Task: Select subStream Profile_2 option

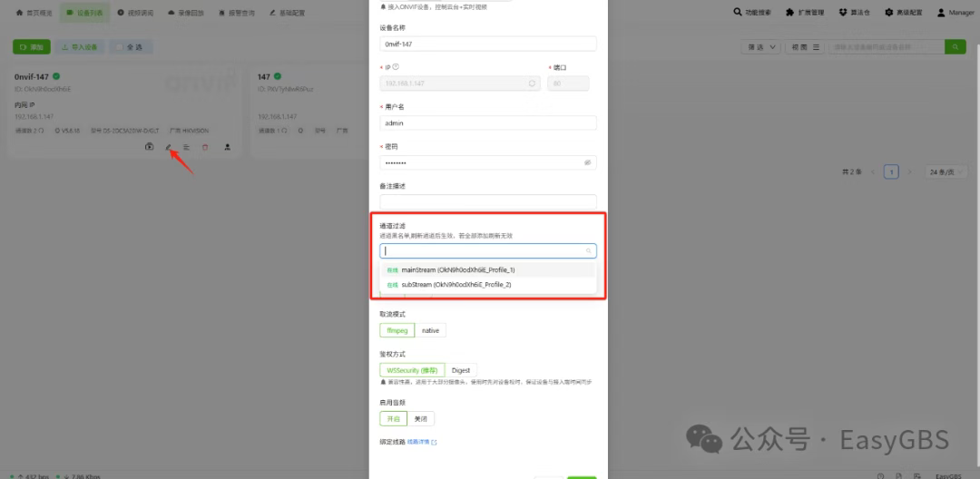Action: (488, 284)
